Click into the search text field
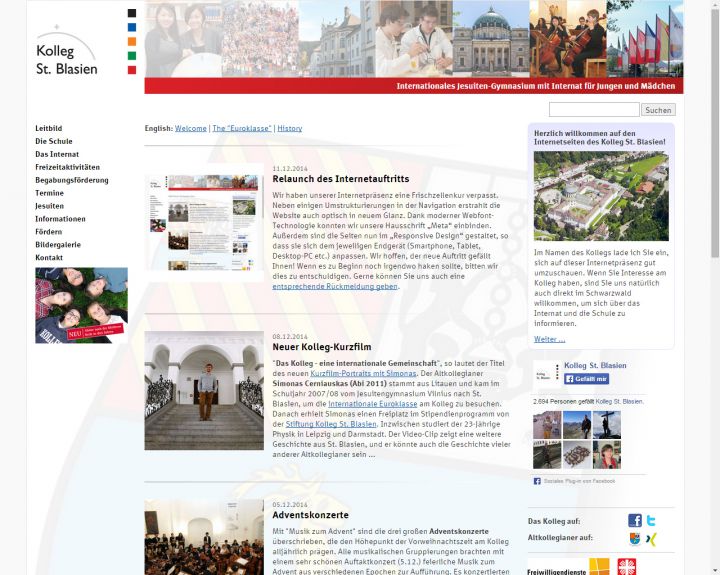 point(593,110)
